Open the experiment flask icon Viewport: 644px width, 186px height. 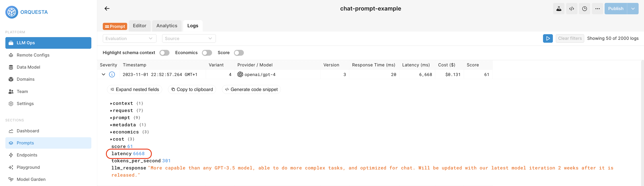coord(558,9)
